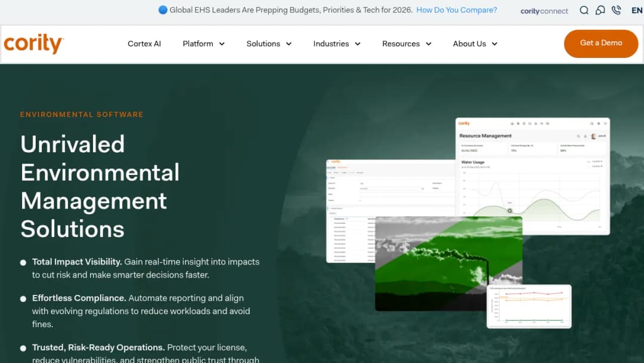Click the green smokestack image
Screen dimensions: 644x363
pyautogui.click(x=448, y=263)
